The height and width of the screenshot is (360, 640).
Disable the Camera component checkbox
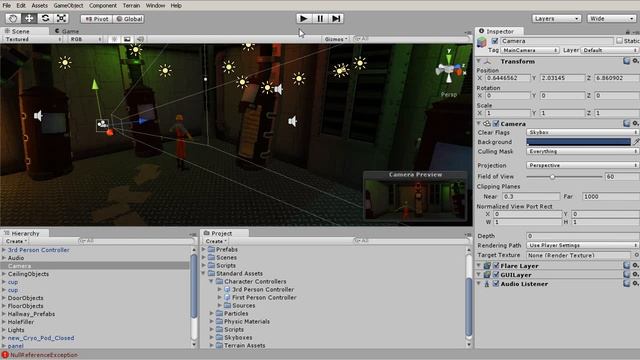click(496, 123)
